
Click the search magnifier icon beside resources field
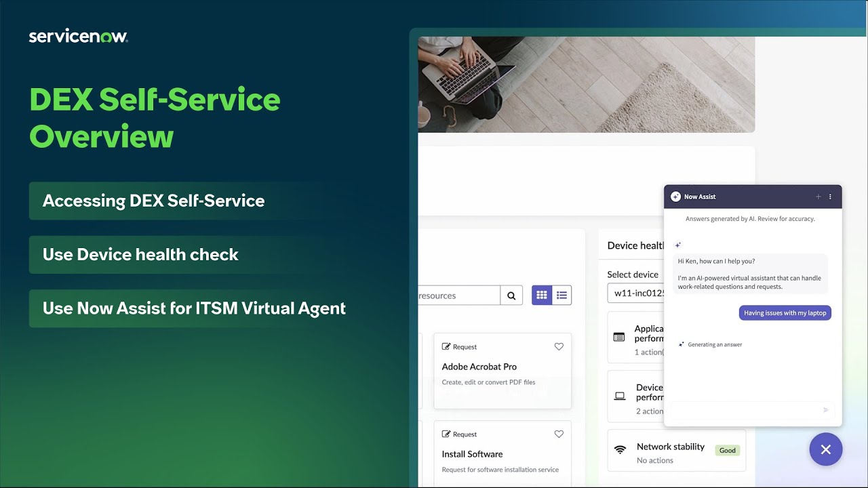pyautogui.click(x=511, y=295)
